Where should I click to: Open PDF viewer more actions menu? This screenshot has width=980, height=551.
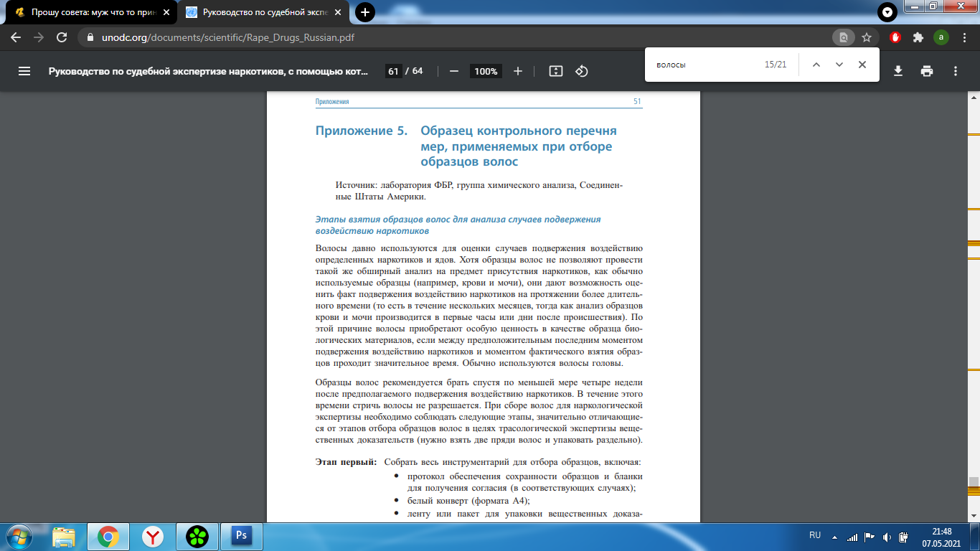[956, 71]
